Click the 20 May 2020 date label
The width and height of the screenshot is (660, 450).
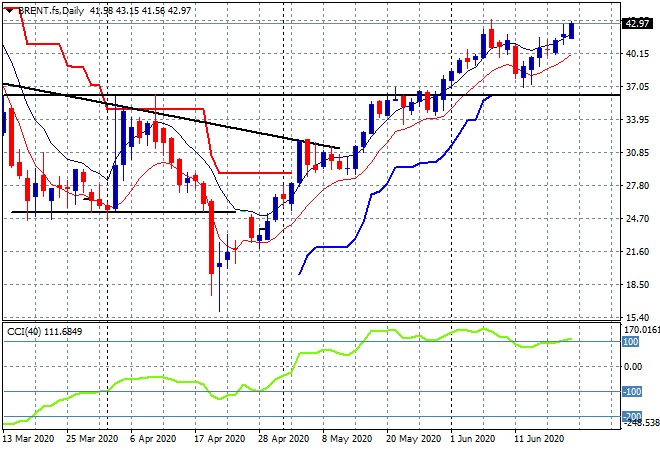(413, 439)
